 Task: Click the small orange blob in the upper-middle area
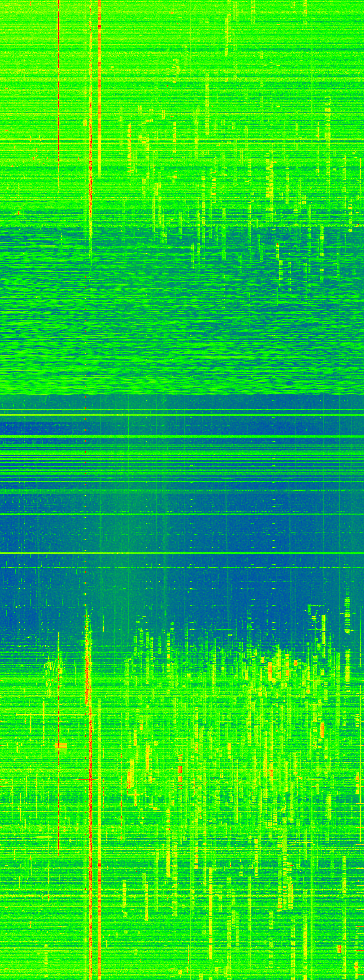(x=147, y=121)
